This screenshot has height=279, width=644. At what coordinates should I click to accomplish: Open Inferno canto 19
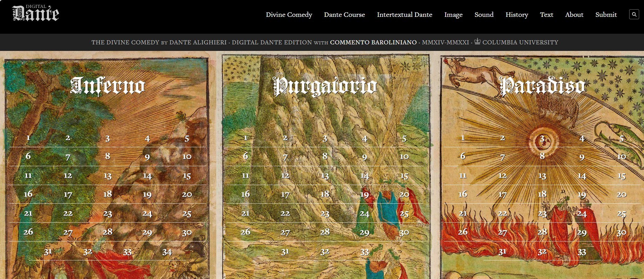point(147,195)
